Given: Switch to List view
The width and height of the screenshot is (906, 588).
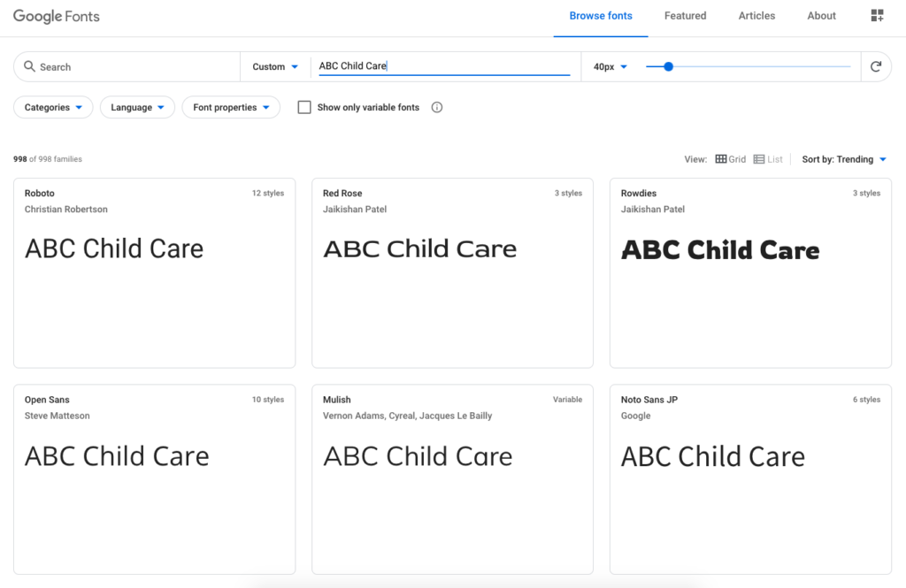Looking at the screenshot, I should click(x=768, y=159).
